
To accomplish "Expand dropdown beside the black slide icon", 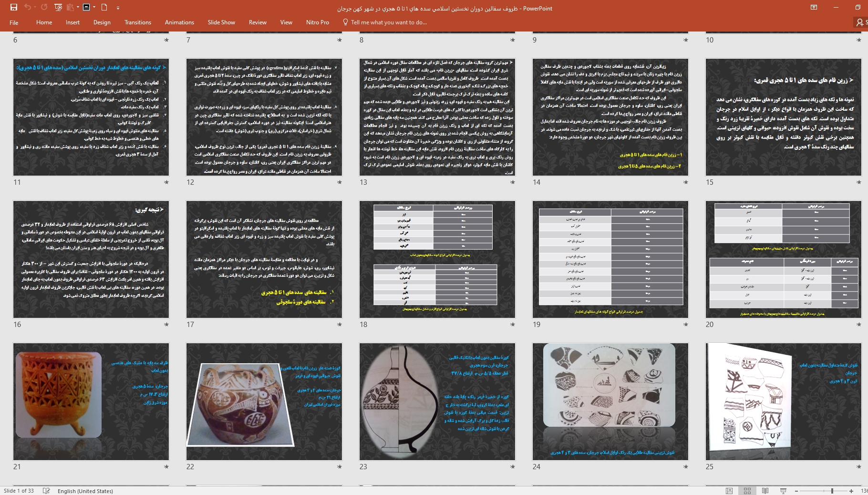I will pyautogui.click(x=94, y=7).
